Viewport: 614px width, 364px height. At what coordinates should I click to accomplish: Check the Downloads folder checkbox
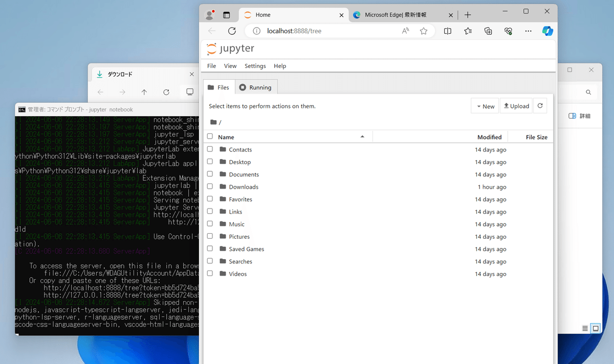(210, 187)
